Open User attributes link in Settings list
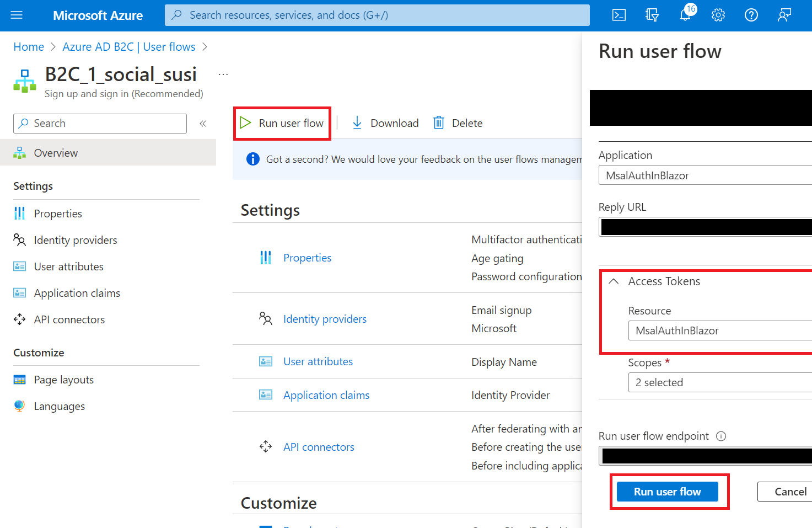Image resolution: width=812 pixels, height=528 pixels. (x=318, y=361)
